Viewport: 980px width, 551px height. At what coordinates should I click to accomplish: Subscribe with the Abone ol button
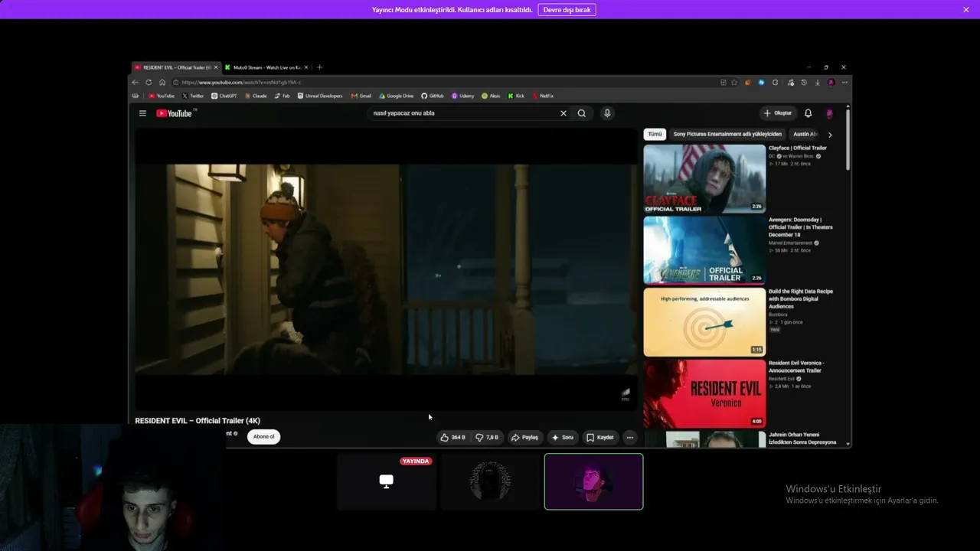(x=263, y=437)
